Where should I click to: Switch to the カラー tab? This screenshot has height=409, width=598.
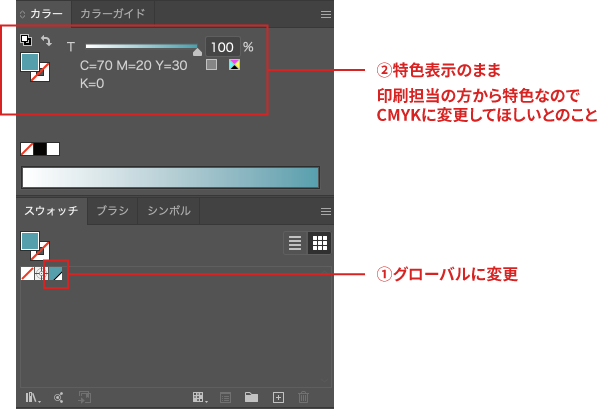[x=46, y=14]
